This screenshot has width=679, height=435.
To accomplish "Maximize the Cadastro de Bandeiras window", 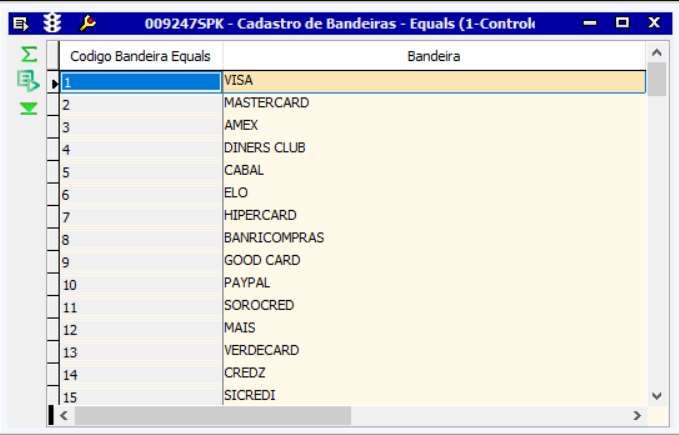I will tap(622, 23).
